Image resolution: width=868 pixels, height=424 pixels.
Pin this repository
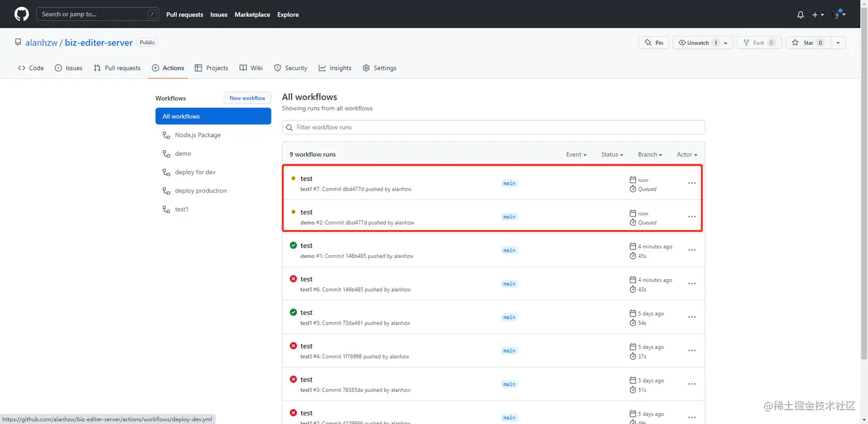point(654,43)
